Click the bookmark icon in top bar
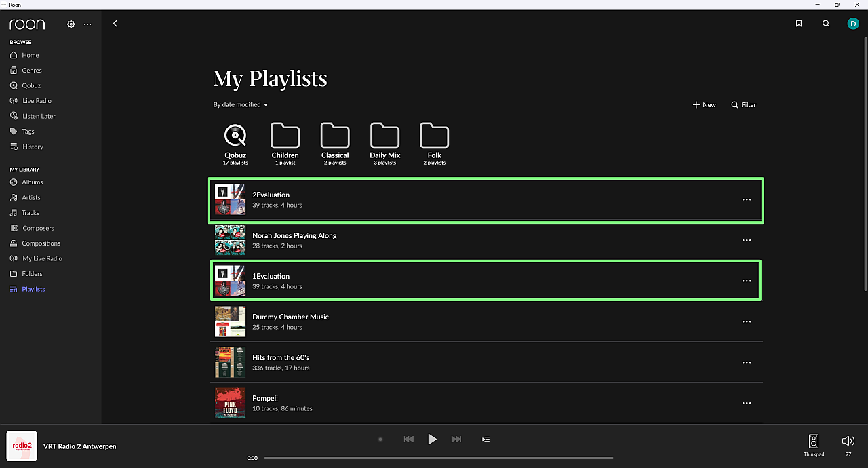Image resolution: width=868 pixels, height=468 pixels. [799, 24]
